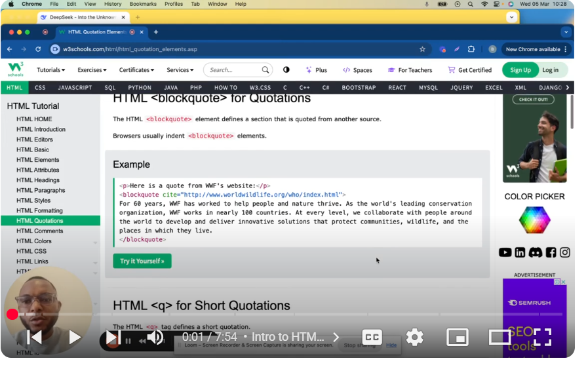588x369 pixels.
Task: Click the red video progress scrubber
Action: click(12, 314)
